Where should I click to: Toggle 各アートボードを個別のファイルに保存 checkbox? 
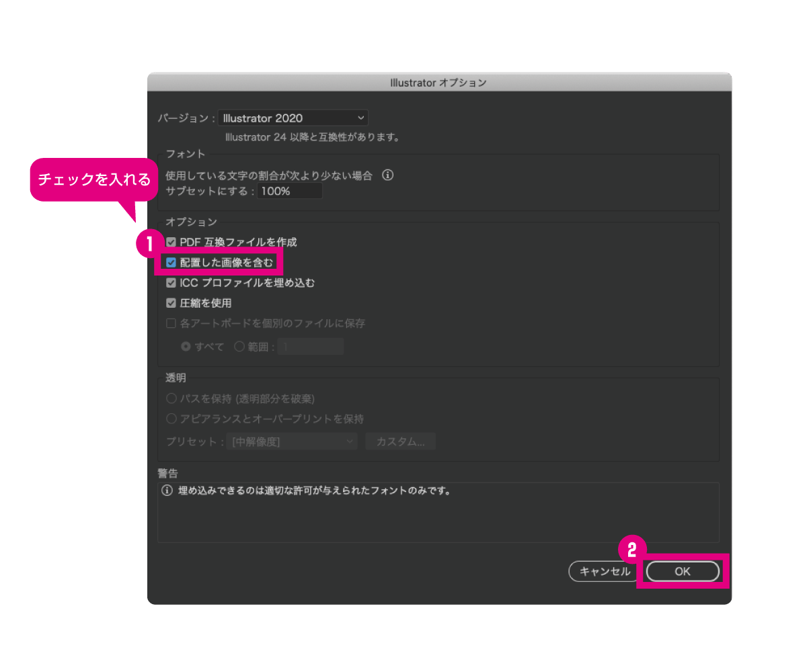coord(171,323)
